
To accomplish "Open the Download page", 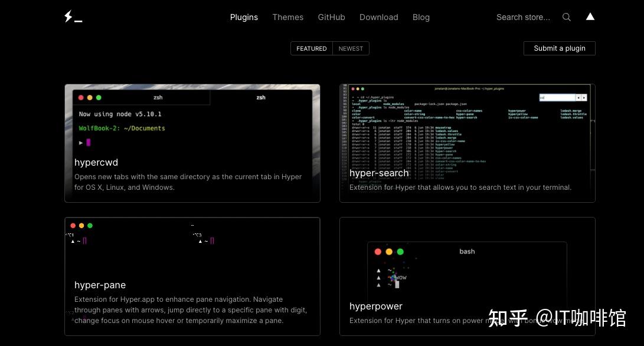I will tap(378, 17).
